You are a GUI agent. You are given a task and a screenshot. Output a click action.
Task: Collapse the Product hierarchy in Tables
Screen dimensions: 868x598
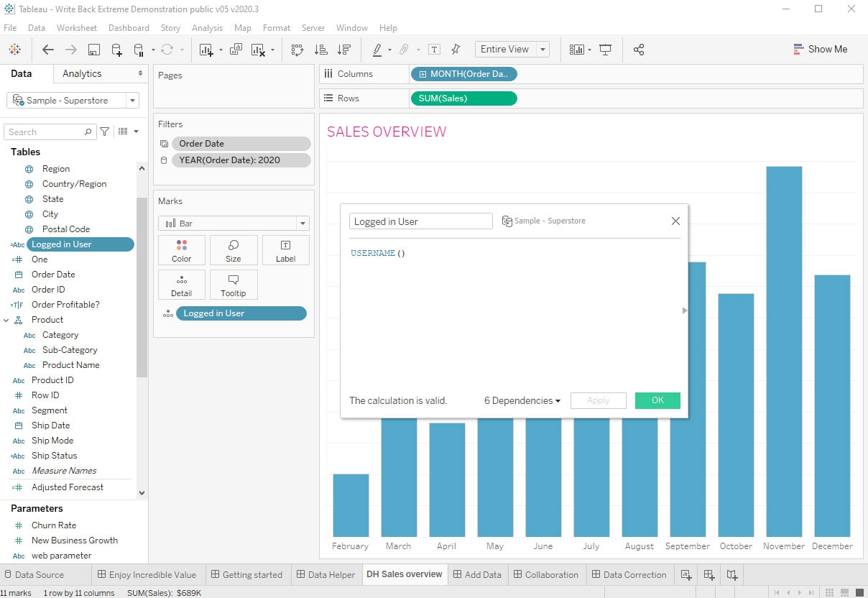(6, 320)
